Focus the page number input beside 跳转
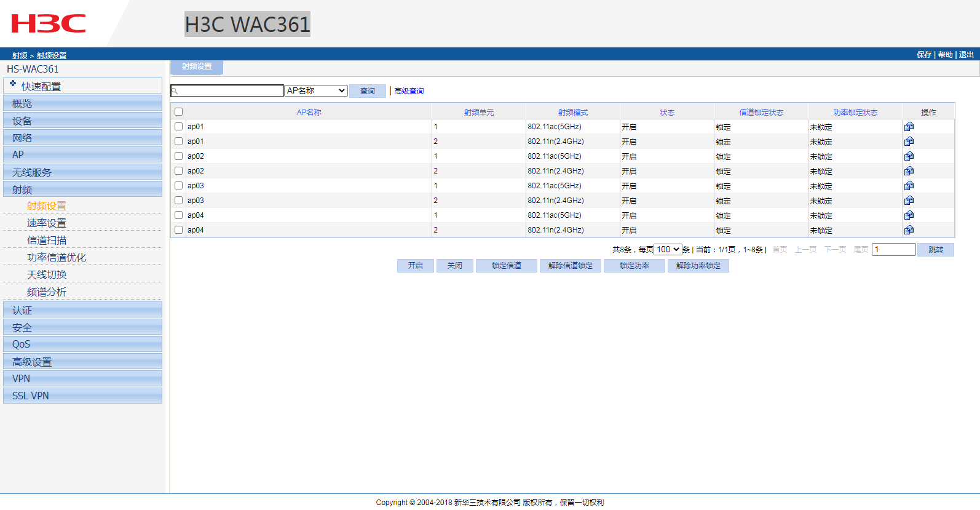This screenshot has height=510, width=980. tap(894, 250)
